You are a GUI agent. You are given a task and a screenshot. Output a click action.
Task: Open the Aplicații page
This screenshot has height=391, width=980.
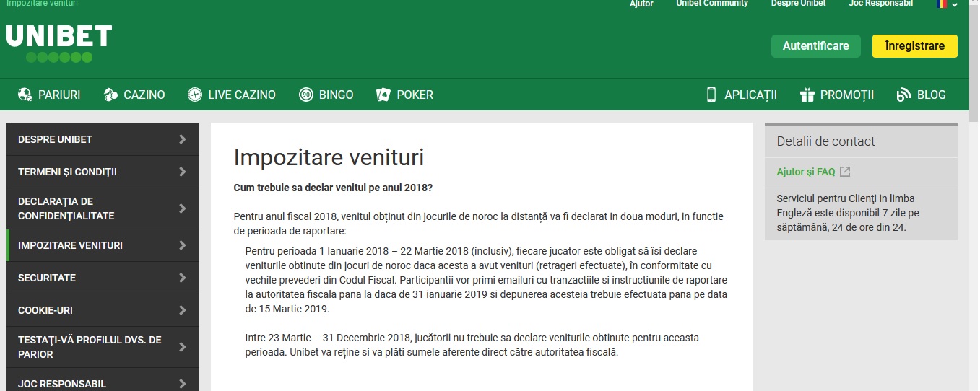(742, 95)
